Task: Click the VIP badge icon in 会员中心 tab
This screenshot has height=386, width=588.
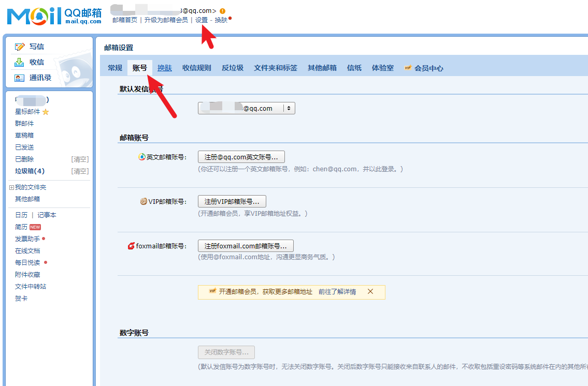Action: 408,68
